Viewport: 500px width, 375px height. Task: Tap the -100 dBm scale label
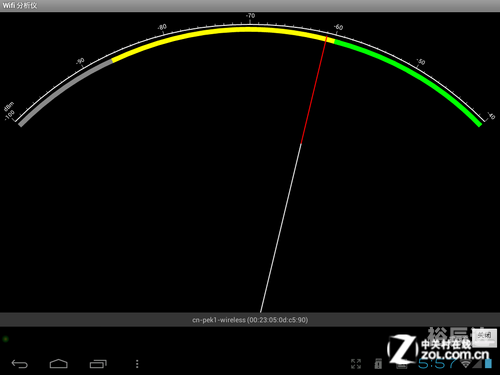[10, 115]
